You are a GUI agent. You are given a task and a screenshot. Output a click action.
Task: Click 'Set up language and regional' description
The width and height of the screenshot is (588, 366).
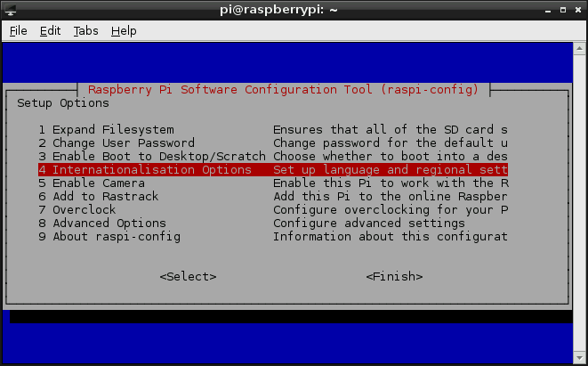pos(391,170)
